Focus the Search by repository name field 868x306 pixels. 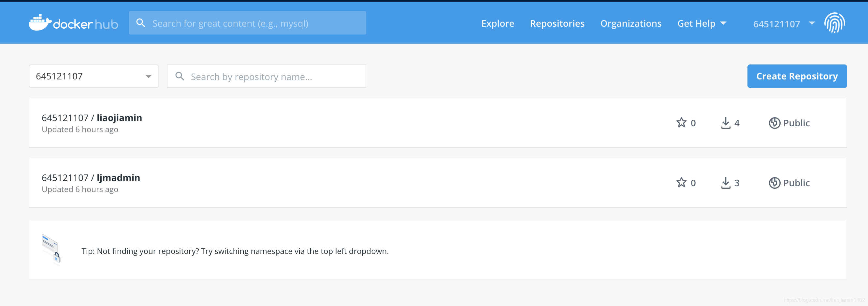point(266,76)
